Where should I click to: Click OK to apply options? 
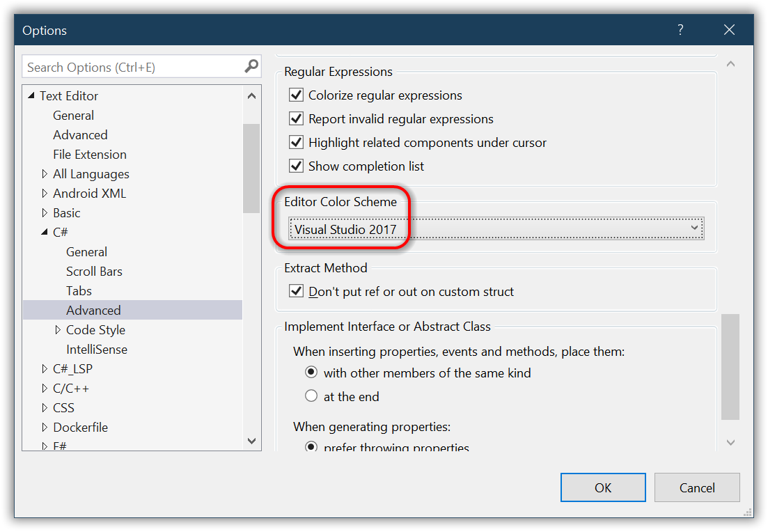(603, 487)
